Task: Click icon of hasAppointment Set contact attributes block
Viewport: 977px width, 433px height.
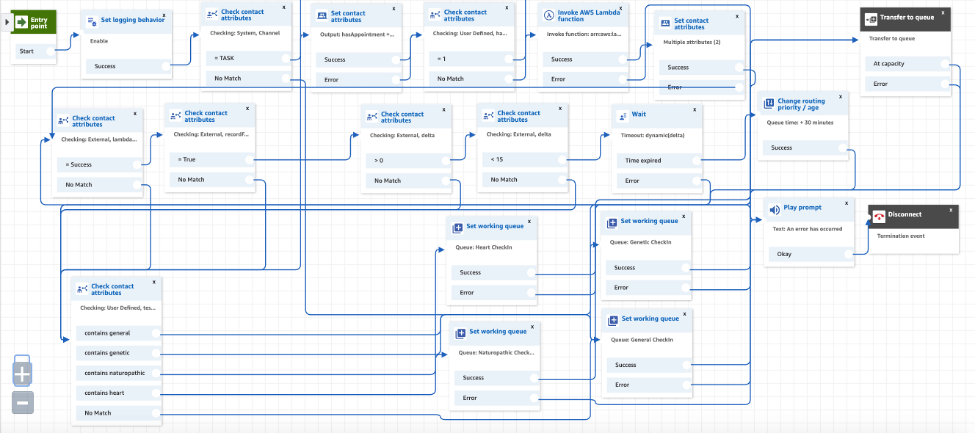Action: (x=322, y=16)
